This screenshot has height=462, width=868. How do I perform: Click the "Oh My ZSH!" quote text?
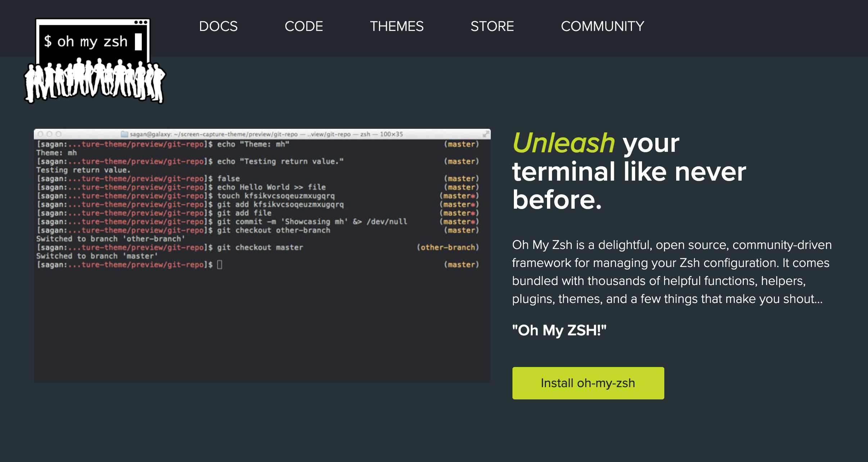click(559, 330)
